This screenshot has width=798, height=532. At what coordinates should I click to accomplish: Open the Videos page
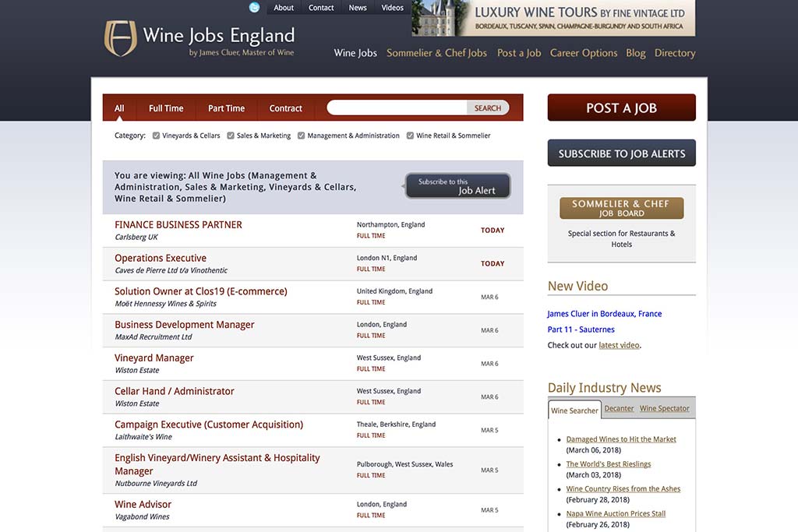(392, 8)
